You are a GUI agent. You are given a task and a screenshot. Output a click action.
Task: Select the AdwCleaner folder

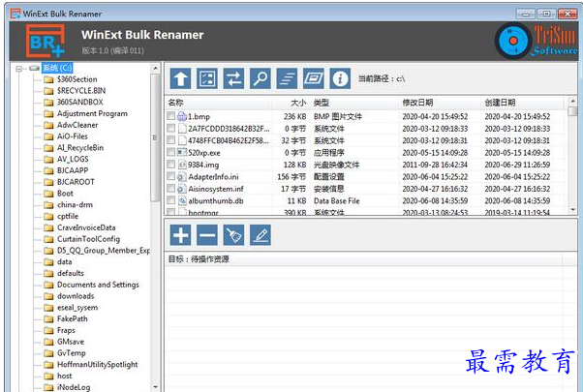pos(77,125)
